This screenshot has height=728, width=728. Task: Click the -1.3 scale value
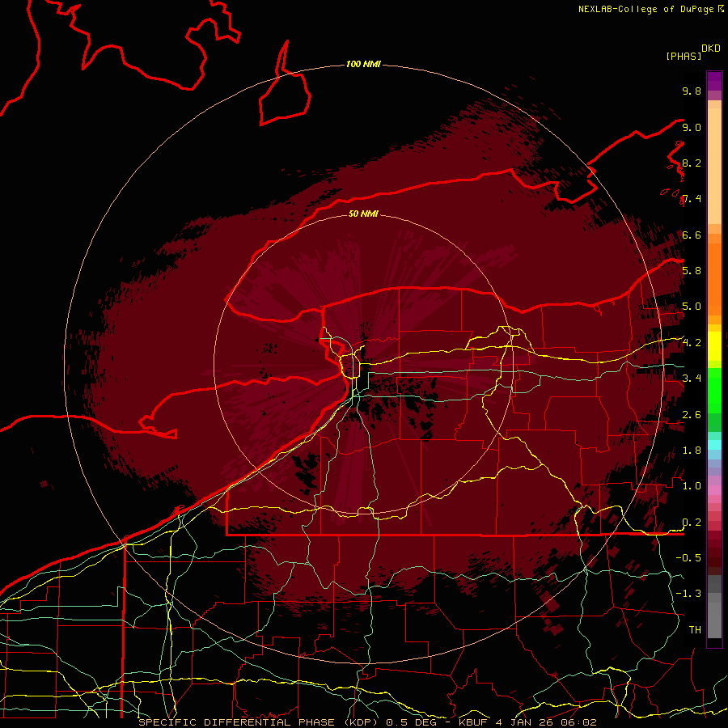click(688, 594)
